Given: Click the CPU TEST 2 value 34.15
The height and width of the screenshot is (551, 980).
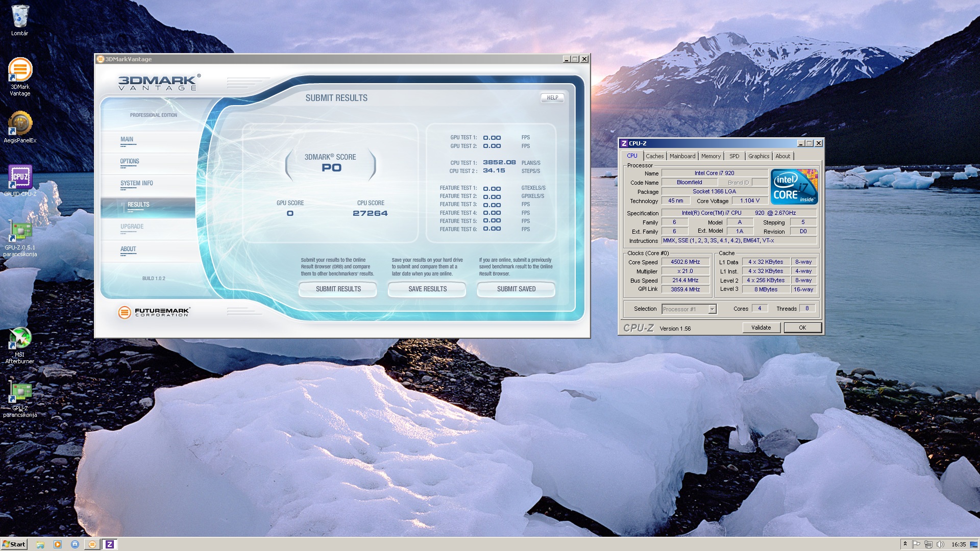Looking at the screenshot, I should point(494,171).
